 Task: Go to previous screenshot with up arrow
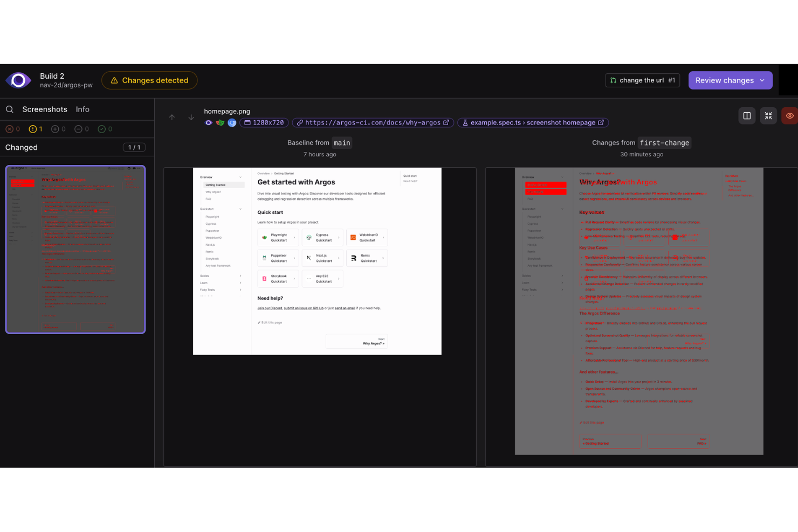point(172,117)
